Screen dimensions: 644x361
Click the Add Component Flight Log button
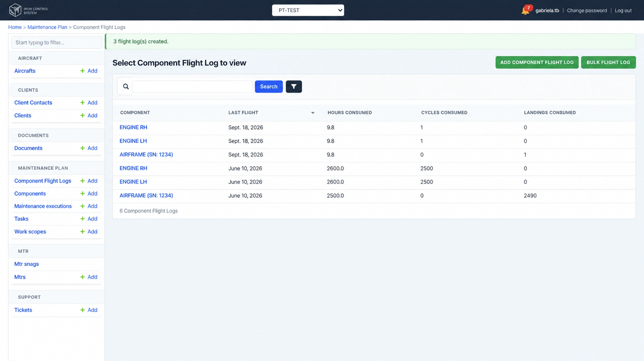tap(537, 62)
